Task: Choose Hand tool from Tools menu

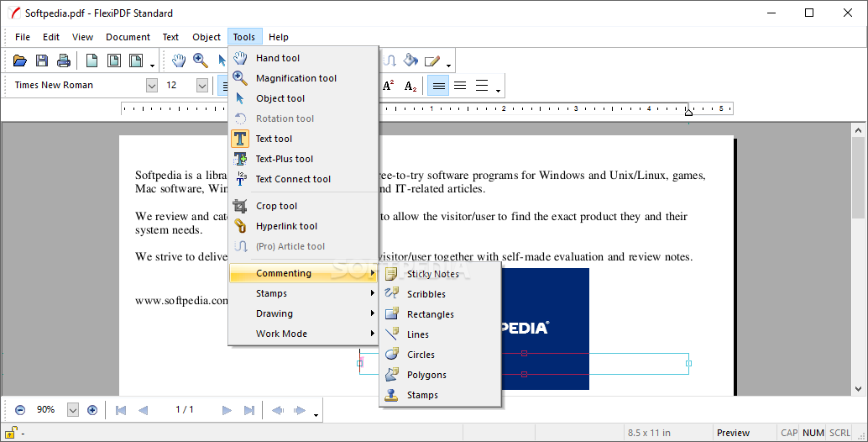Action: pyautogui.click(x=303, y=58)
